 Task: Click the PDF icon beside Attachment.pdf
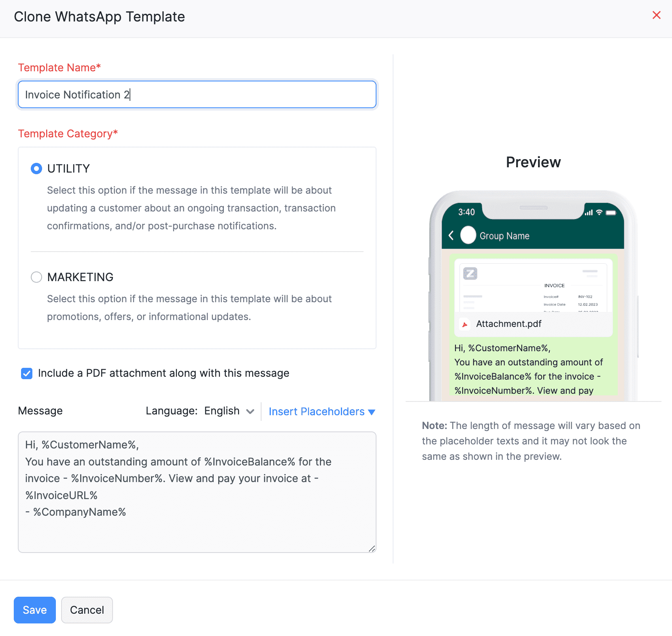[x=465, y=324]
